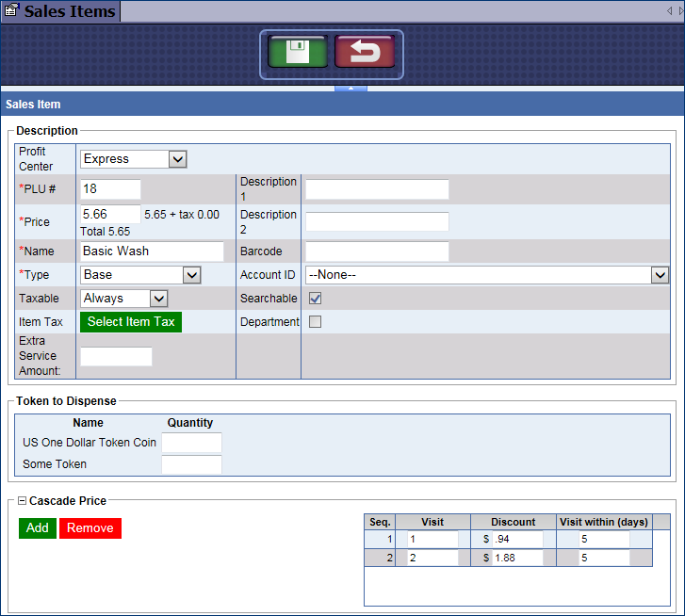Click the green Save floppy disk icon

(297, 53)
